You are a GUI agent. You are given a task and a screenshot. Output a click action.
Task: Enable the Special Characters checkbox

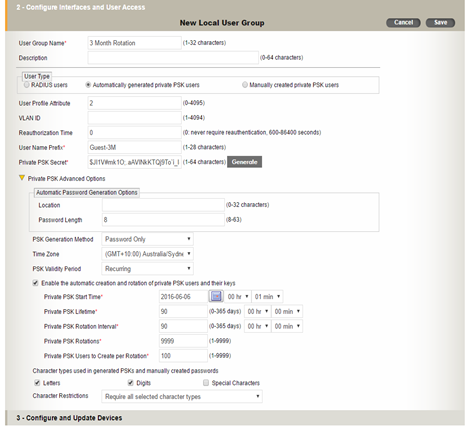(x=206, y=383)
